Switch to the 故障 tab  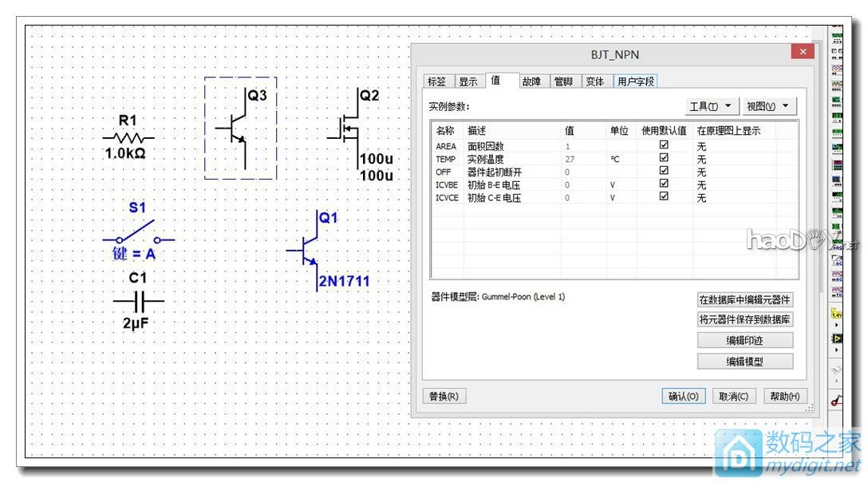pyautogui.click(x=531, y=81)
